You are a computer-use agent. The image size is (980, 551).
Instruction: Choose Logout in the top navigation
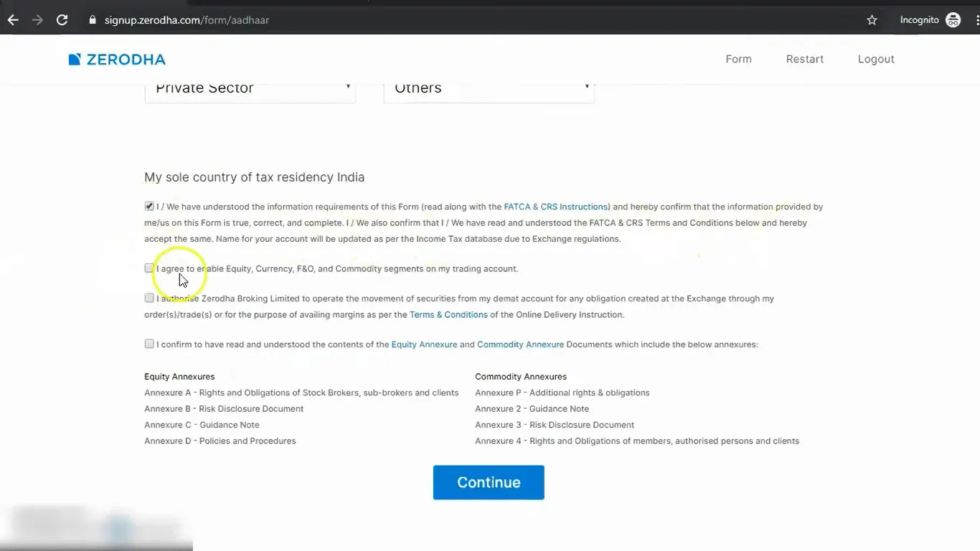click(876, 59)
